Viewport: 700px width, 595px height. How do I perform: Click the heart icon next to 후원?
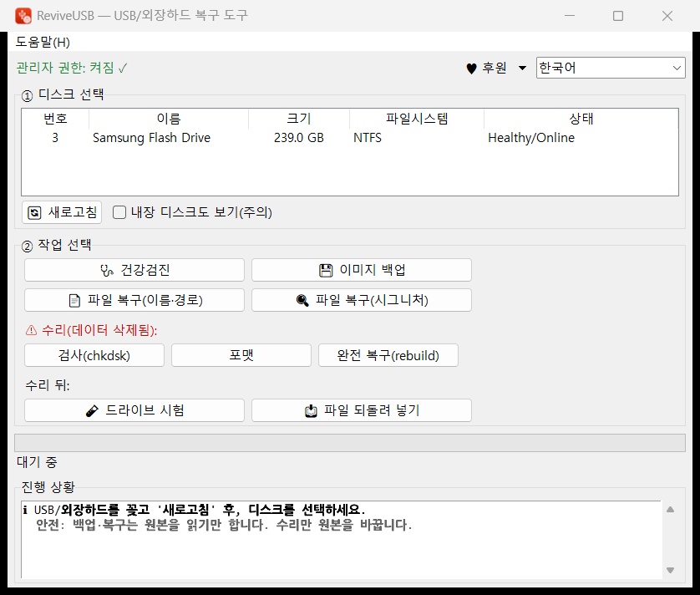(471, 69)
